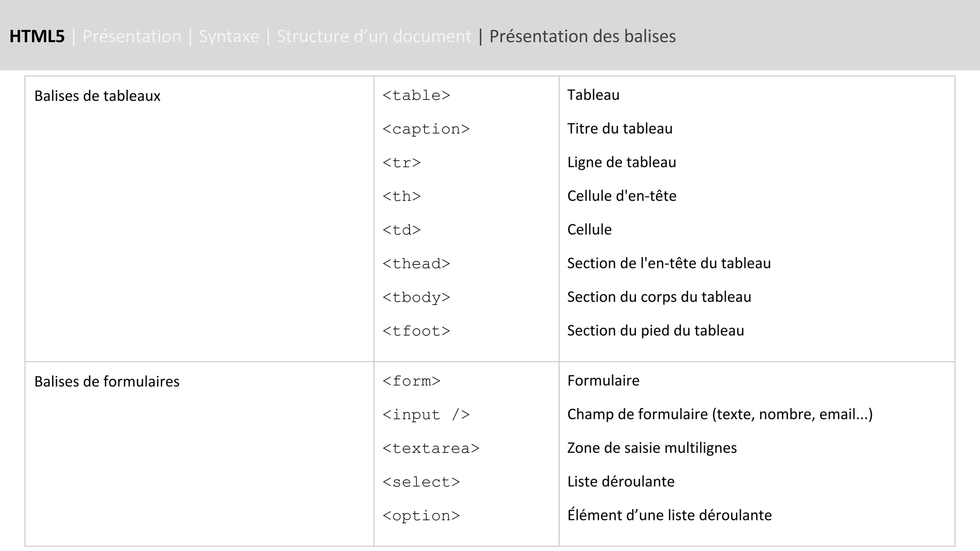Click the <textarea> tag entry
980x551 pixels.
tap(431, 449)
